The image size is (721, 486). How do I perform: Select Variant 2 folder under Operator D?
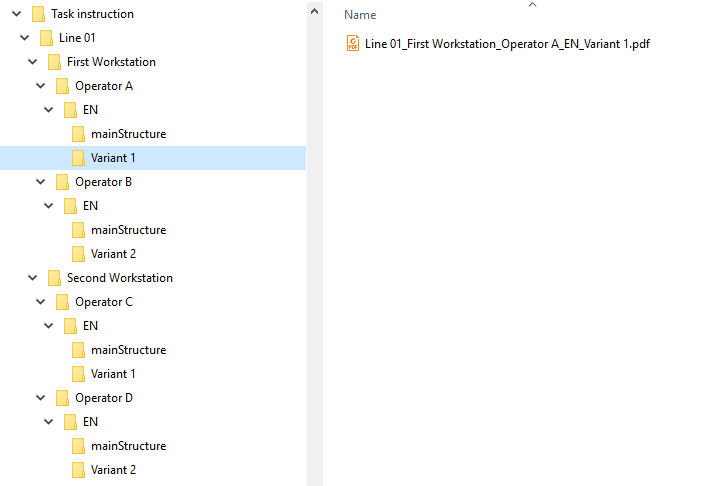pyautogui.click(x=113, y=470)
